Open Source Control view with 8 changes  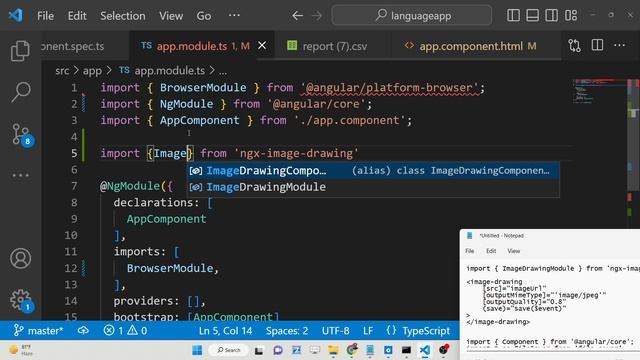point(21,134)
